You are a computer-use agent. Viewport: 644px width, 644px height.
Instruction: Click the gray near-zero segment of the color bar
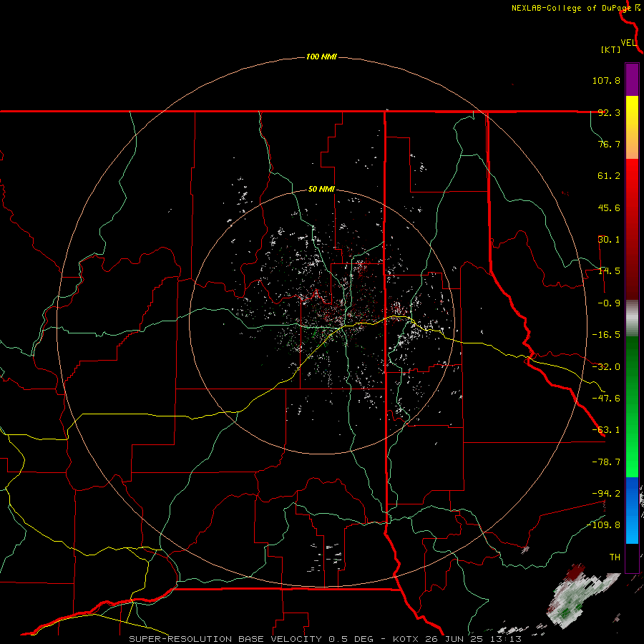coord(632,318)
